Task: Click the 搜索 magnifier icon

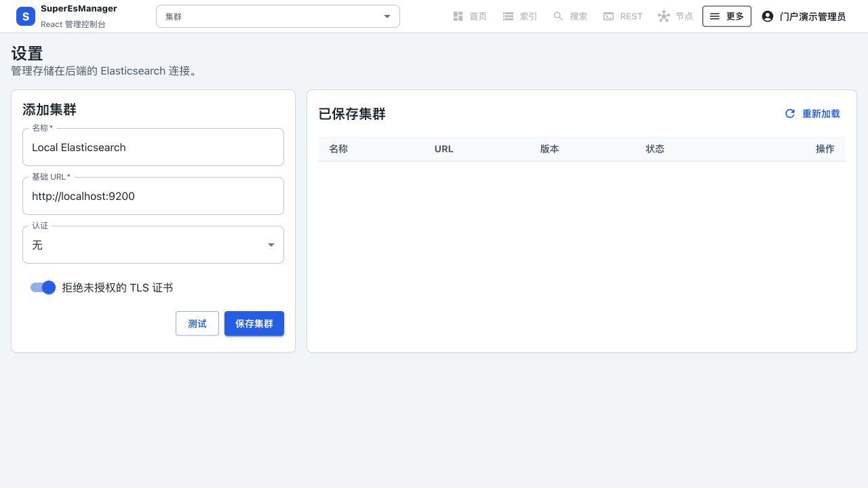Action: 558,16
